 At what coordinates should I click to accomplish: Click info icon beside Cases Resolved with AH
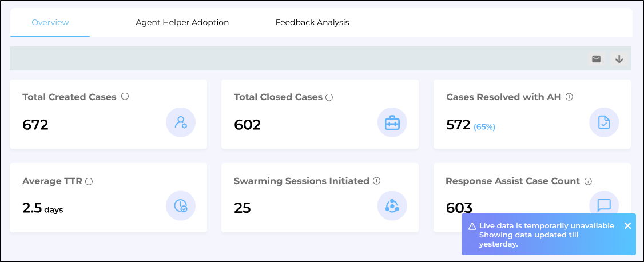click(x=569, y=97)
